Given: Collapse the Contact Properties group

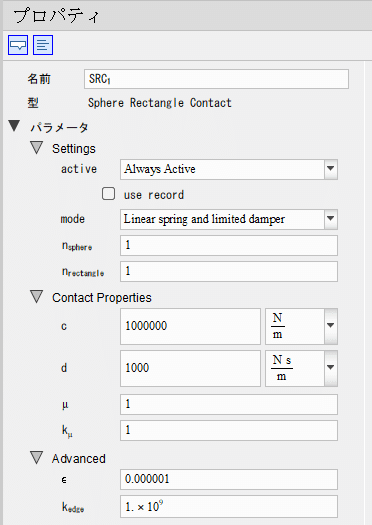Looking at the screenshot, I should tap(36, 297).
